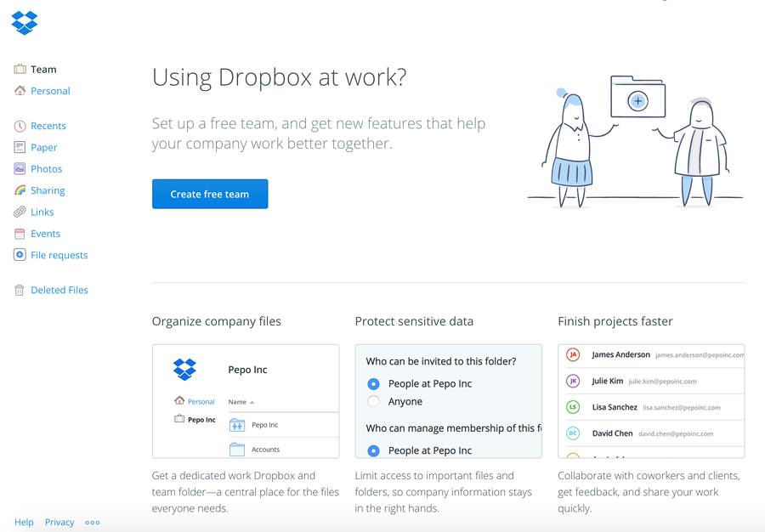The image size is (765, 532).
Task: Click the Paper document icon
Action: [x=20, y=147]
